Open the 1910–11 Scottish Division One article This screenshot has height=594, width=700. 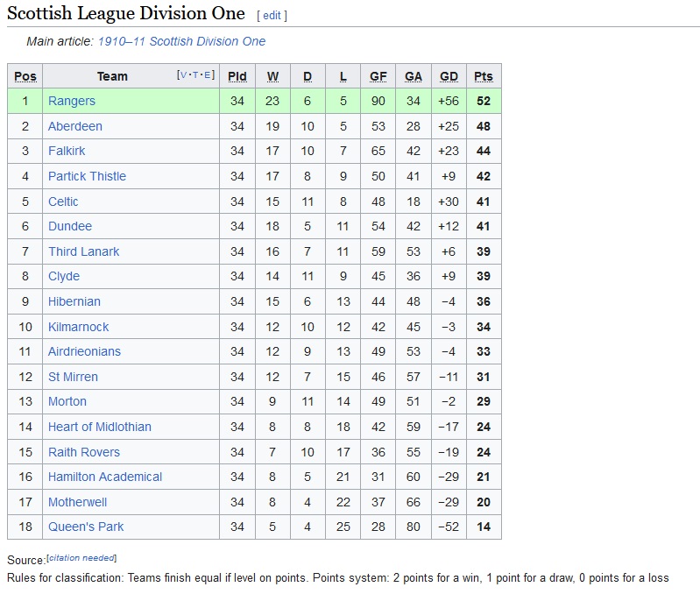181,41
